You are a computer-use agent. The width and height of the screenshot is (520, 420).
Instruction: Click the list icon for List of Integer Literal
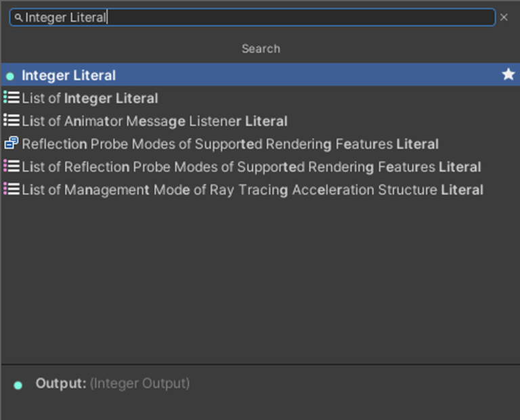tap(11, 98)
